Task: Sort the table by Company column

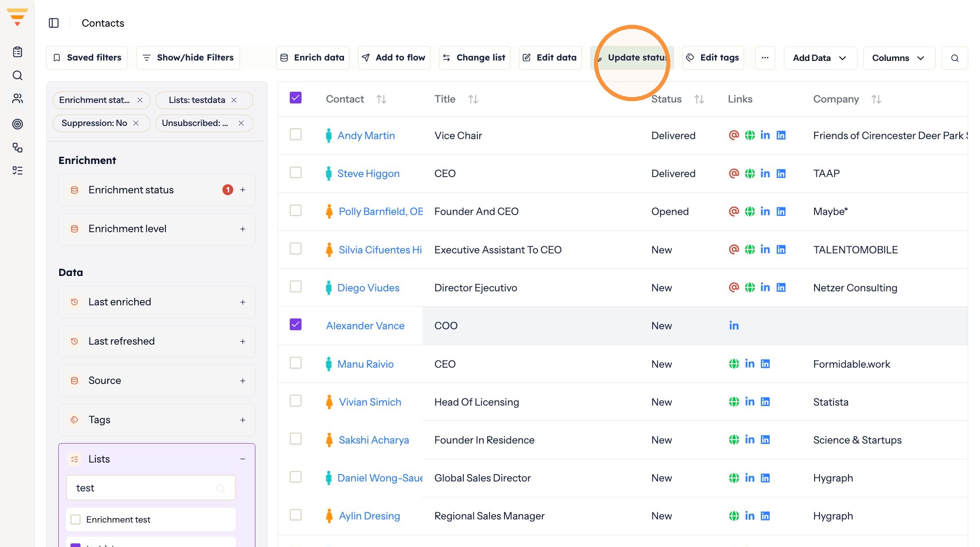Action: (x=876, y=99)
